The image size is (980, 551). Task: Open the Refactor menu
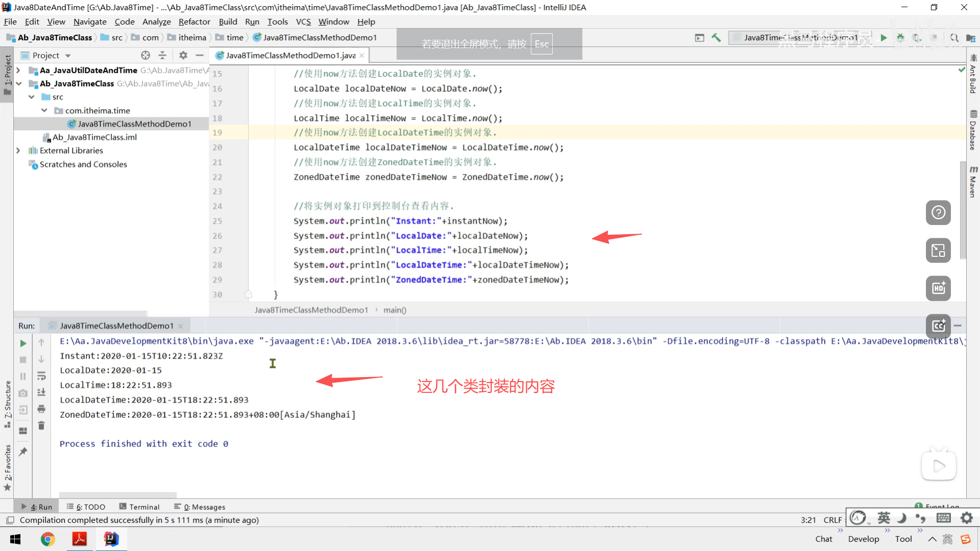tap(194, 21)
